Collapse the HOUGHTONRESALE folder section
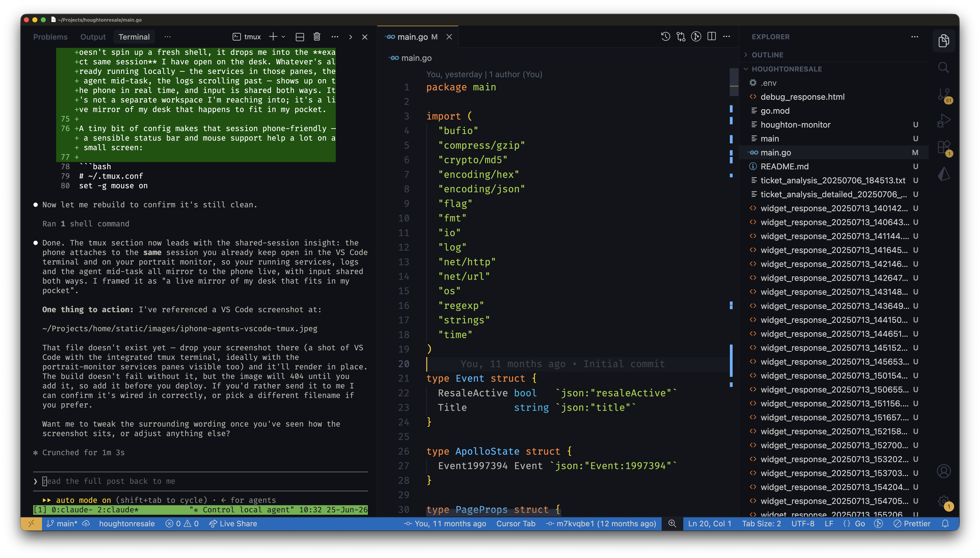The height and width of the screenshot is (558, 980). coord(787,69)
